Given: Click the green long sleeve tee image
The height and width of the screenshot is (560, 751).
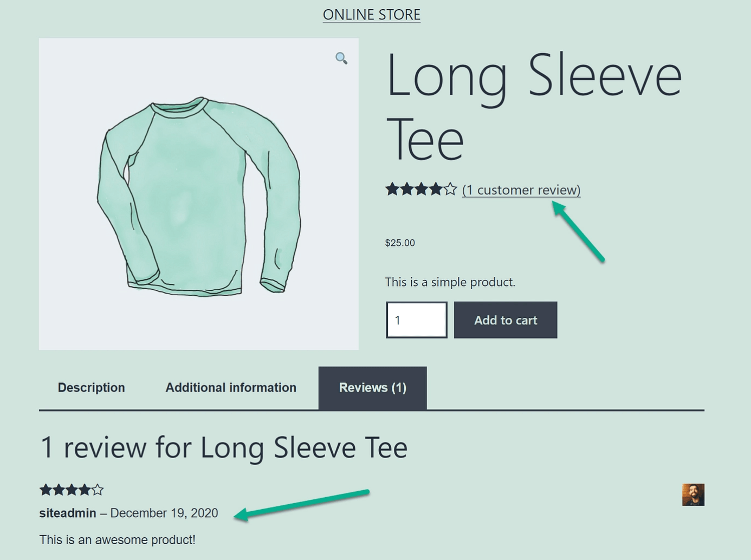Looking at the screenshot, I should point(198,196).
